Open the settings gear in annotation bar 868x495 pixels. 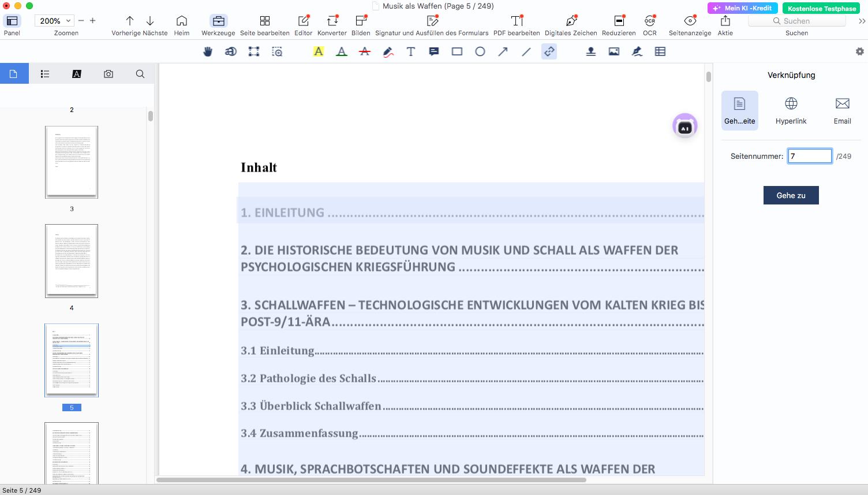(x=860, y=51)
